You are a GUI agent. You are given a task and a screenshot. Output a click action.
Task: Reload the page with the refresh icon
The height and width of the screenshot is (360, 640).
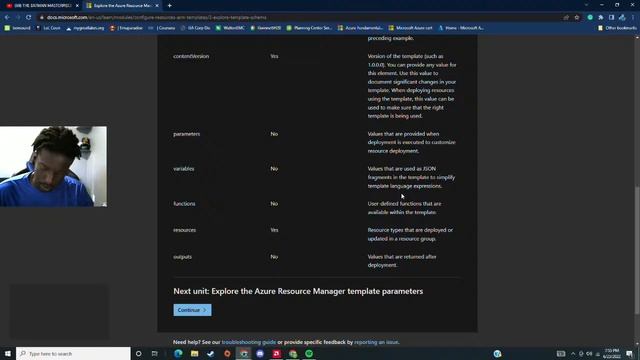pyautogui.click(x=28, y=18)
